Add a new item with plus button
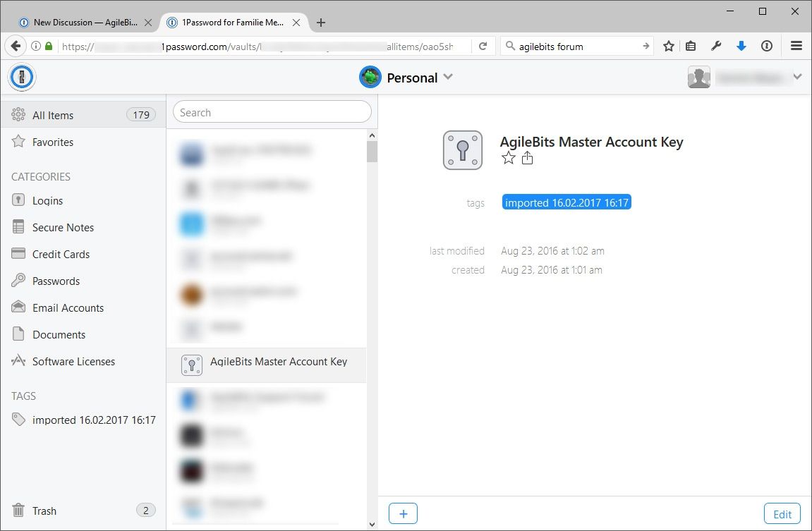 [403, 513]
